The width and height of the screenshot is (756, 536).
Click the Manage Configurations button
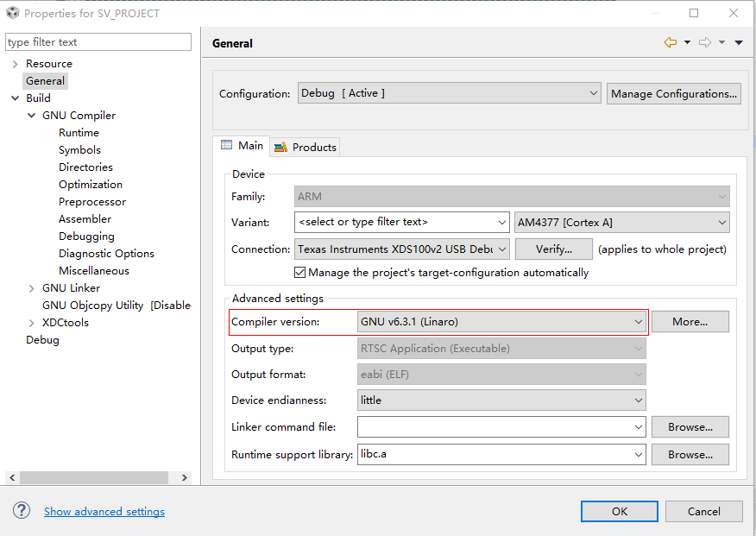pyautogui.click(x=674, y=93)
